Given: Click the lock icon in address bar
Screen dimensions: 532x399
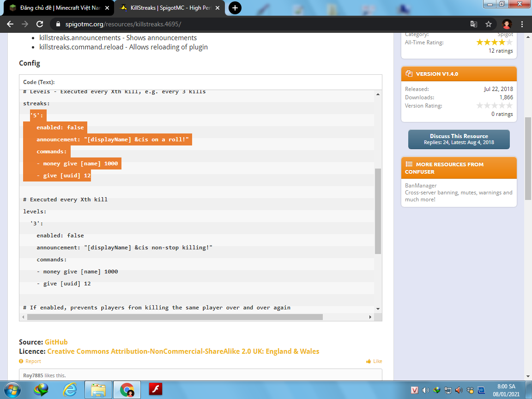Looking at the screenshot, I should click(x=58, y=24).
